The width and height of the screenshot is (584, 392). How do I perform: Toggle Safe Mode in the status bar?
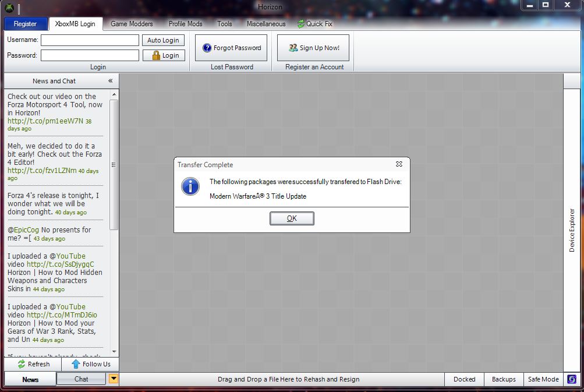tap(543, 379)
